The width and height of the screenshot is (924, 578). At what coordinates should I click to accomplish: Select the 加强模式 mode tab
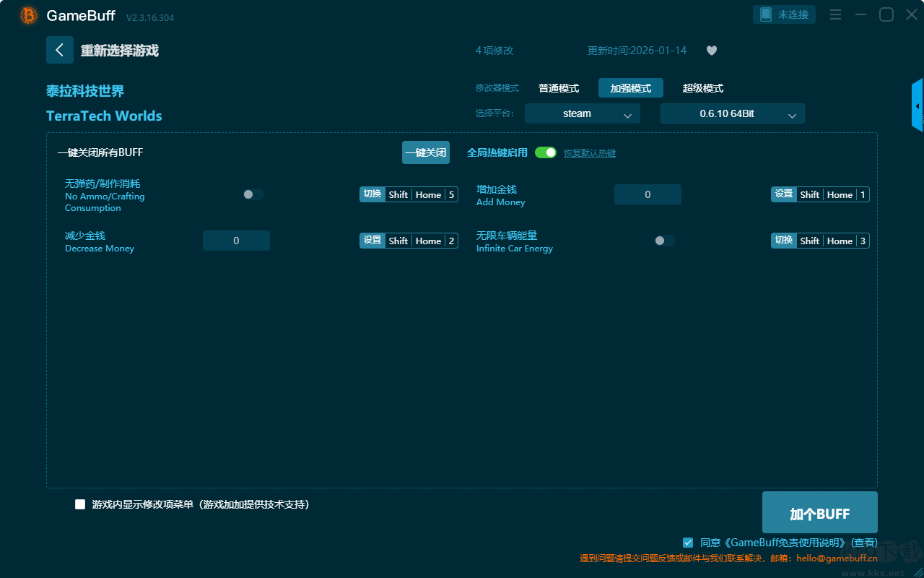630,88
